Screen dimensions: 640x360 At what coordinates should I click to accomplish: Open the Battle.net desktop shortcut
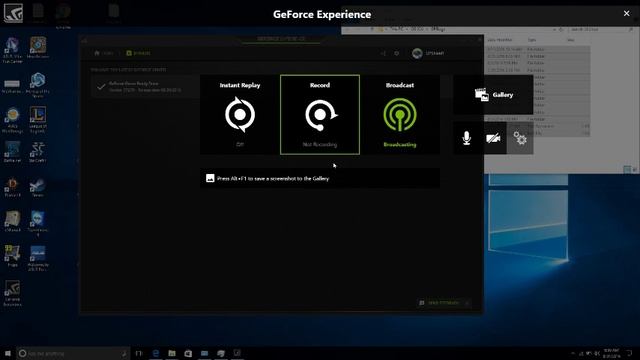12,152
